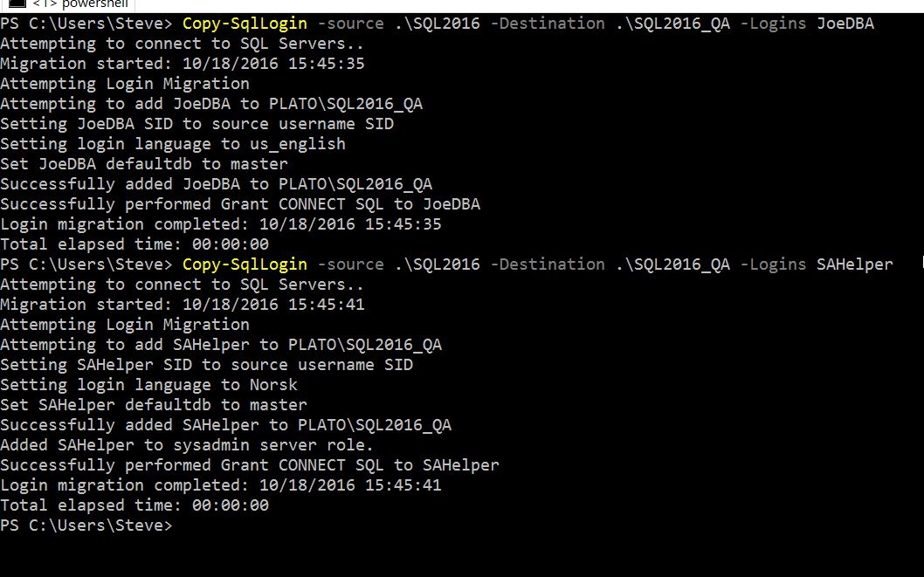The height and width of the screenshot is (577, 924).
Task: Click the JoeDBA argument after -Logins
Action: pyautogui.click(x=845, y=24)
